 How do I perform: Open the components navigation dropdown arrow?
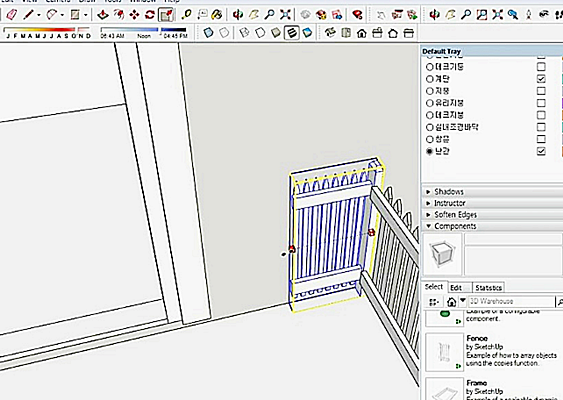tap(463, 301)
